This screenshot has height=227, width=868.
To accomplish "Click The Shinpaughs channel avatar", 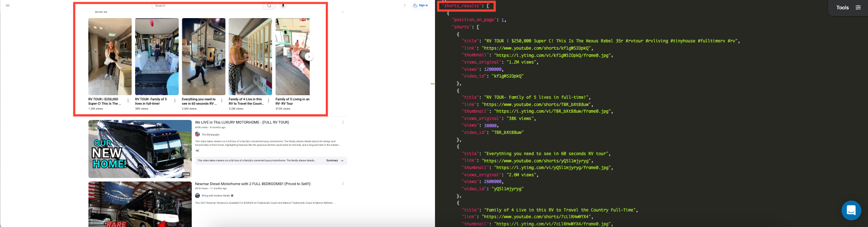I will (197, 134).
